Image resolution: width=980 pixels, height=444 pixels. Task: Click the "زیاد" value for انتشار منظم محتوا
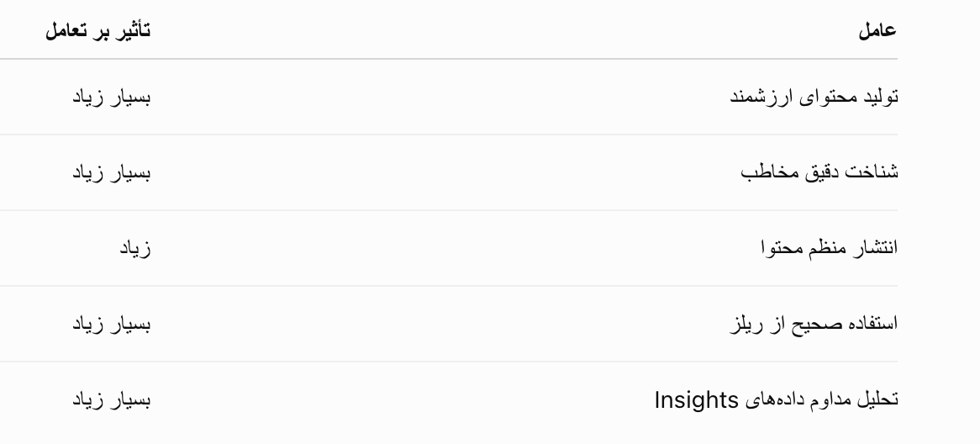(135, 248)
